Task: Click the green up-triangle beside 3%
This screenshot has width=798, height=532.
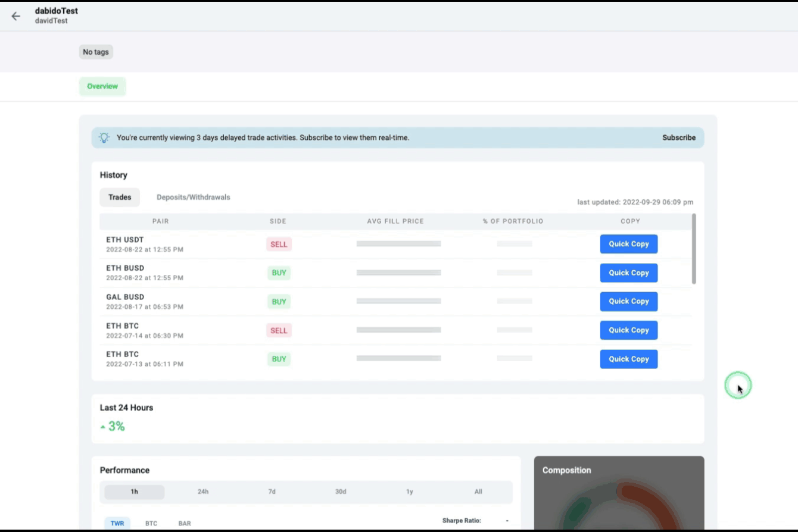Action: click(x=103, y=427)
